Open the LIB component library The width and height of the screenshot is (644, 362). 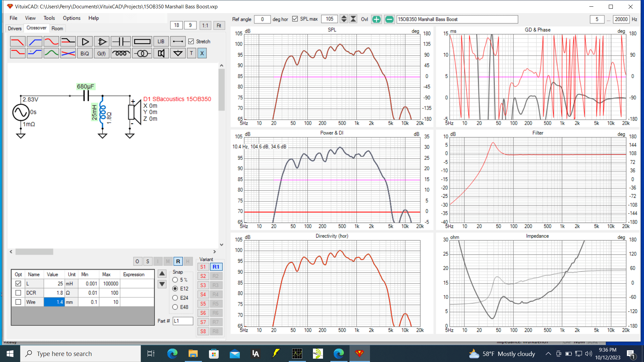[161, 42]
